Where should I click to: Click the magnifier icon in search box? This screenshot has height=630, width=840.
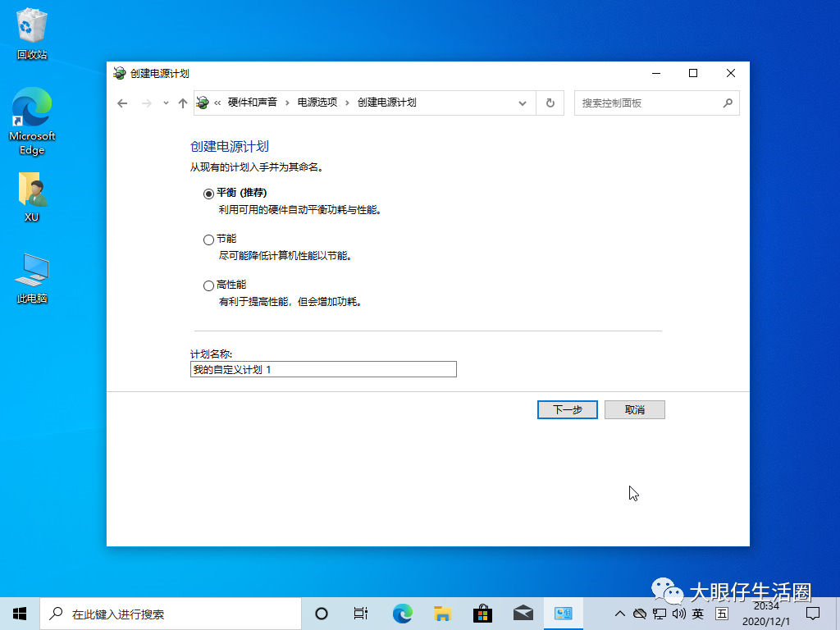(x=728, y=103)
